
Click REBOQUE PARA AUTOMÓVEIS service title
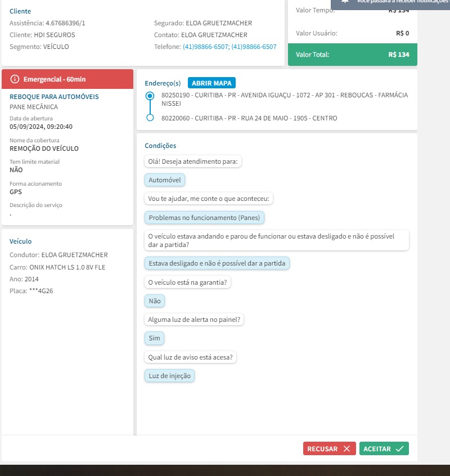pyautogui.click(x=54, y=97)
